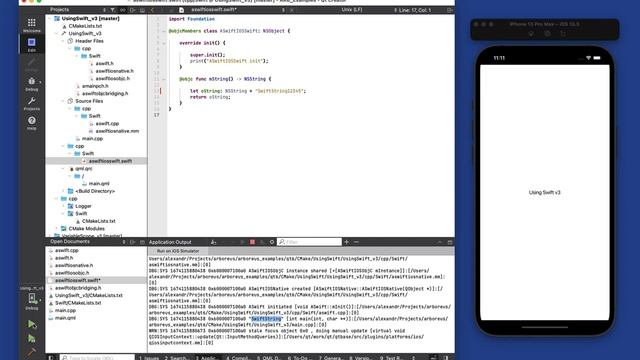Collapse the Source Files node
The height and width of the screenshot is (360, 640).
pyautogui.click(x=63, y=101)
